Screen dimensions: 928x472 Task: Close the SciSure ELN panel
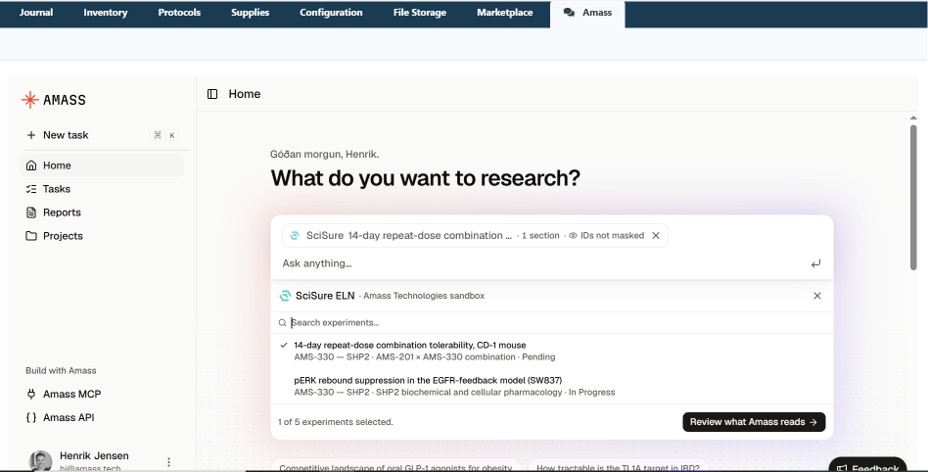817,296
